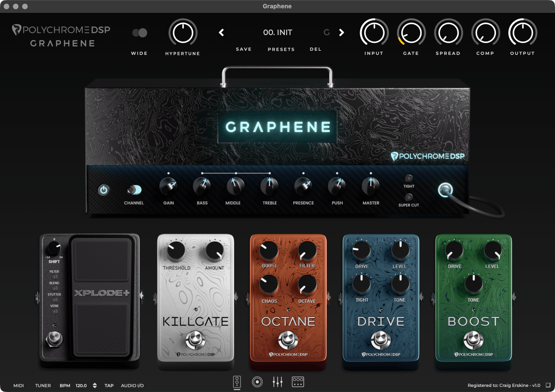Image resolution: width=555 pixels, height=392 pixels.
Task: Click the GATE knob in the top bar
Action: tap(411, 32)
